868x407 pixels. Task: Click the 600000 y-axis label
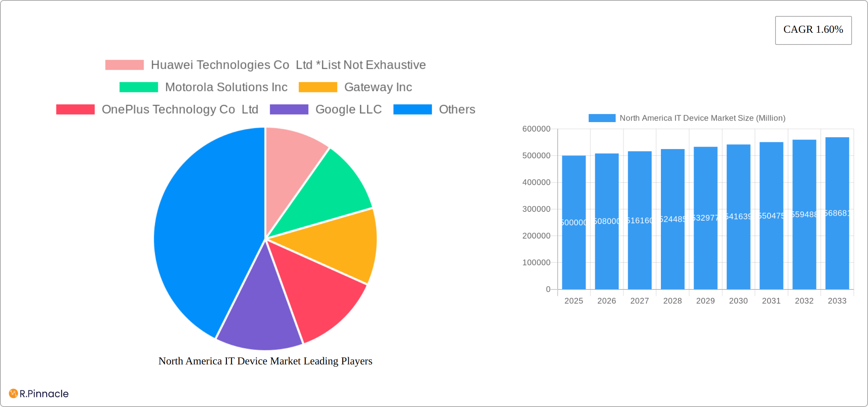click(x=536, y=129)
